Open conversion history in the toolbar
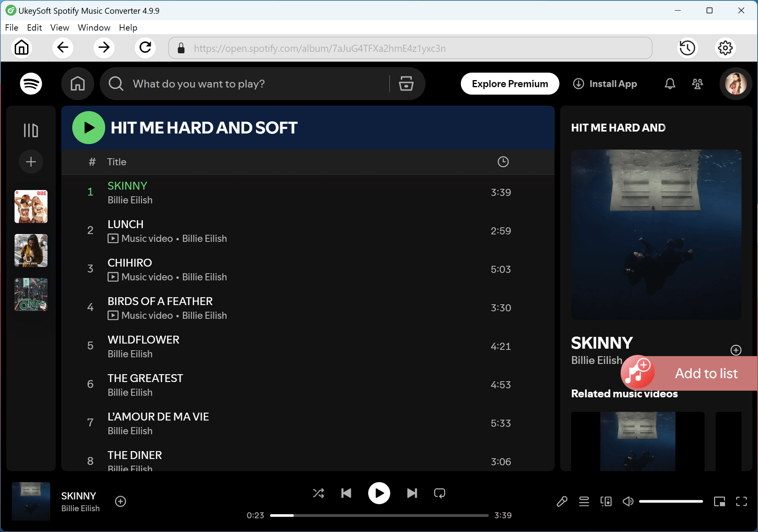Screen dimensions: 758x532 (x=687, y=48)
